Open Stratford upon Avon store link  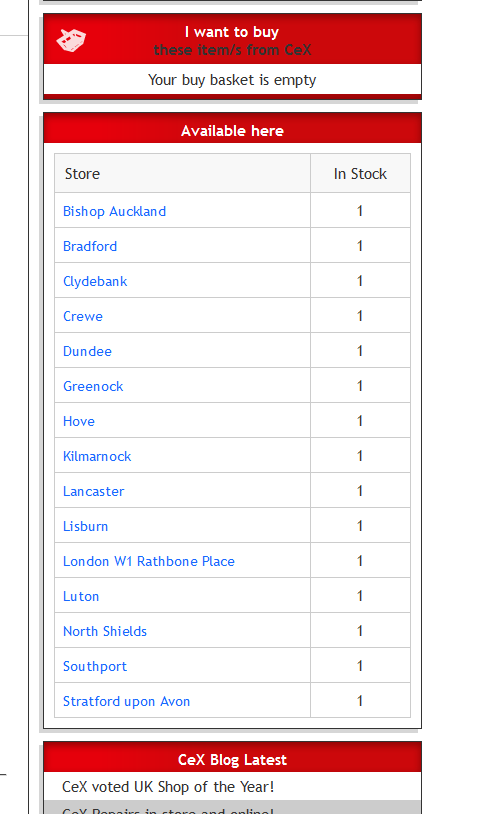point(126,701)
